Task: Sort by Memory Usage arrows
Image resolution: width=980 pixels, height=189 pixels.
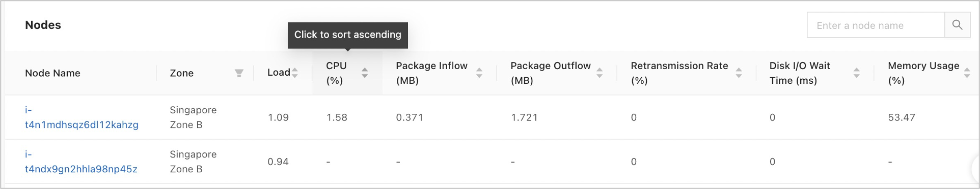Action: click(967, 73)
